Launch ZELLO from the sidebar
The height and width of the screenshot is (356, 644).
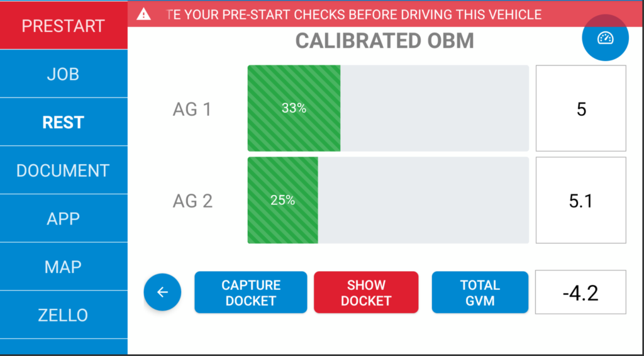tap(64, 315)
